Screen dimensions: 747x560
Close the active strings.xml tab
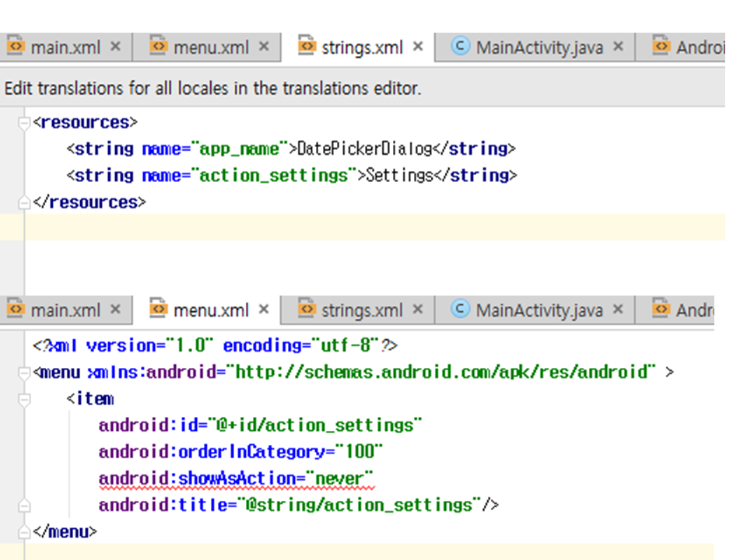point(418,47)
